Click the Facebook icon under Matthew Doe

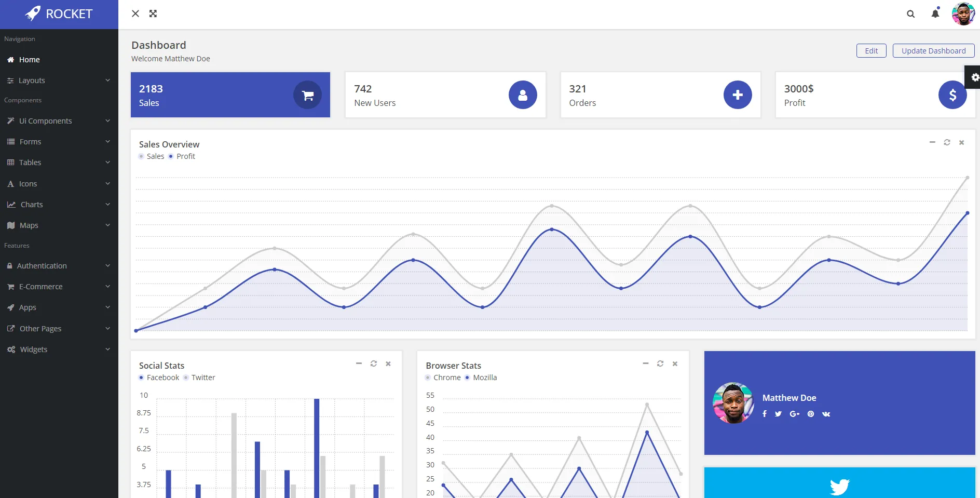pos(765,414)
